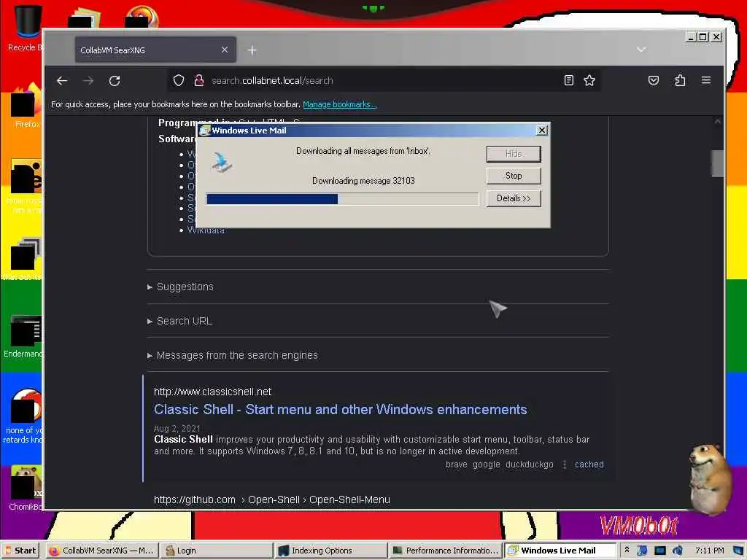Open the Firefox hamburger application menu
This screenshot has height=560, width=747.
pos(706,80)
